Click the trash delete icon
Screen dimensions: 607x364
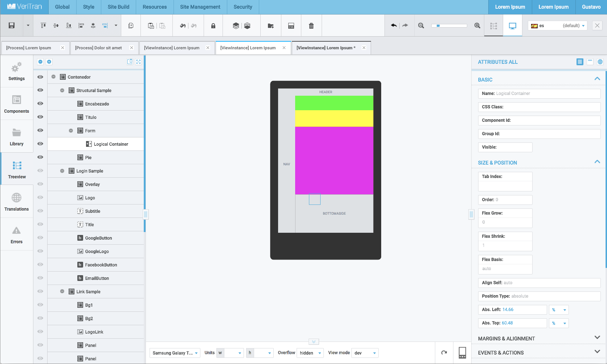pos(311,26)
